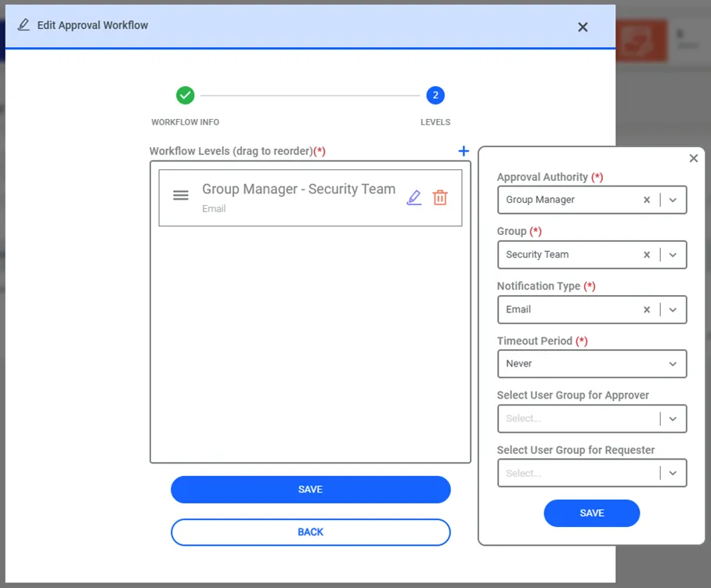Close the Edit Approval Workflow dialog
711x588 pixels.
[583, 27]
